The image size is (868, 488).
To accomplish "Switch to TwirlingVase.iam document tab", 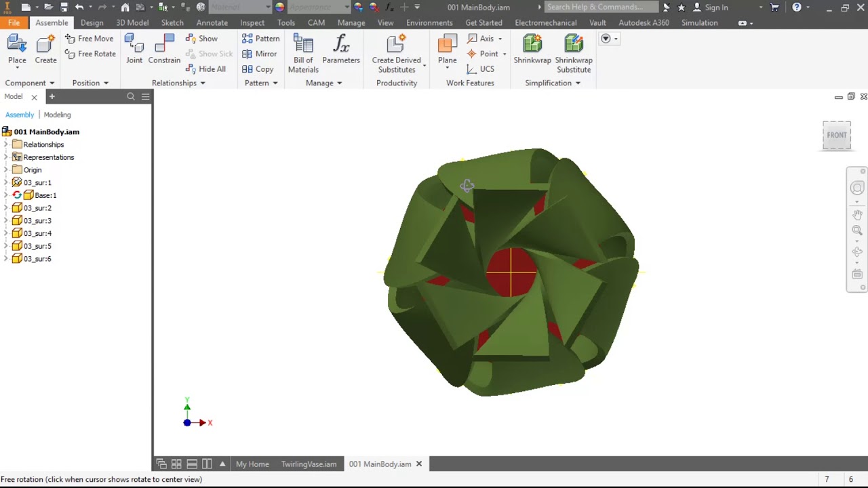I will tap(309, 464).
